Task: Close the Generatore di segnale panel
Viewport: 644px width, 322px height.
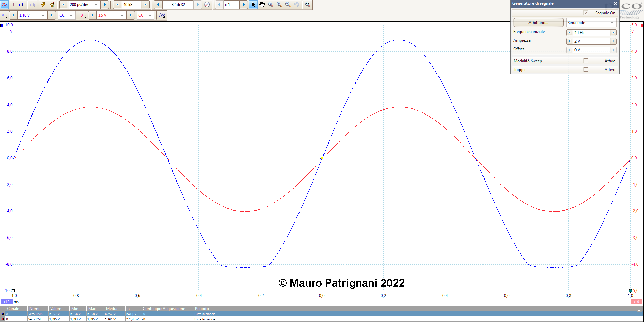Action: (615, 3)
